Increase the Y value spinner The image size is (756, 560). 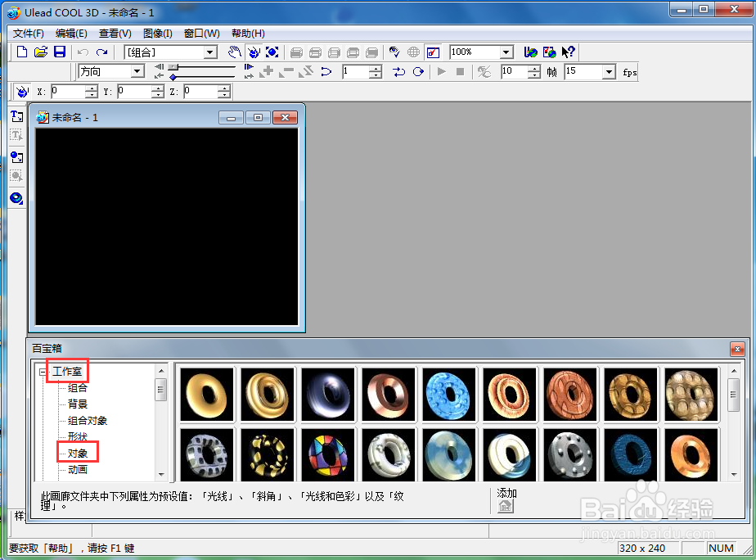158,88
